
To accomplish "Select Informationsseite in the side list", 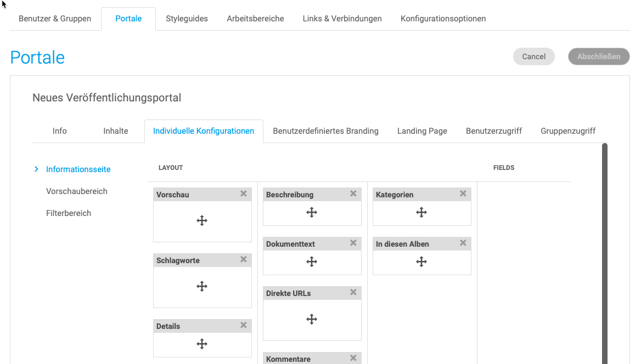I will 78,169.
